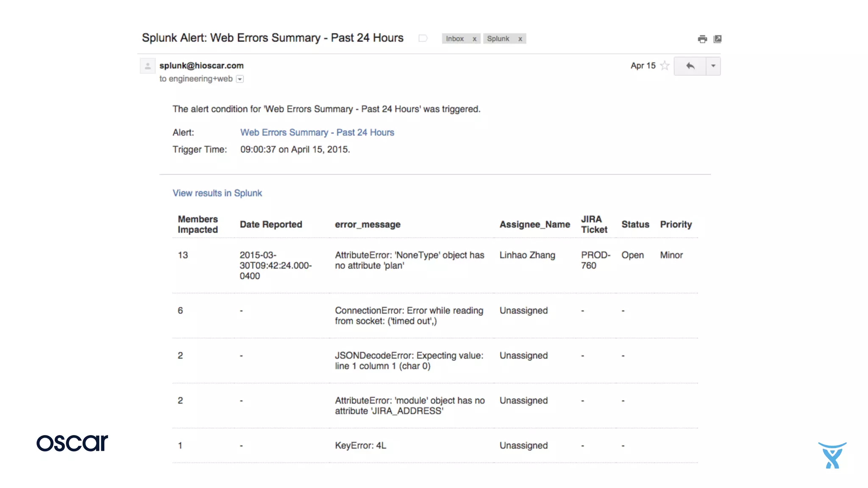Open email in new window icon
Screen dimensions: 868x488
pyautogui.click(x=718, y=39)
